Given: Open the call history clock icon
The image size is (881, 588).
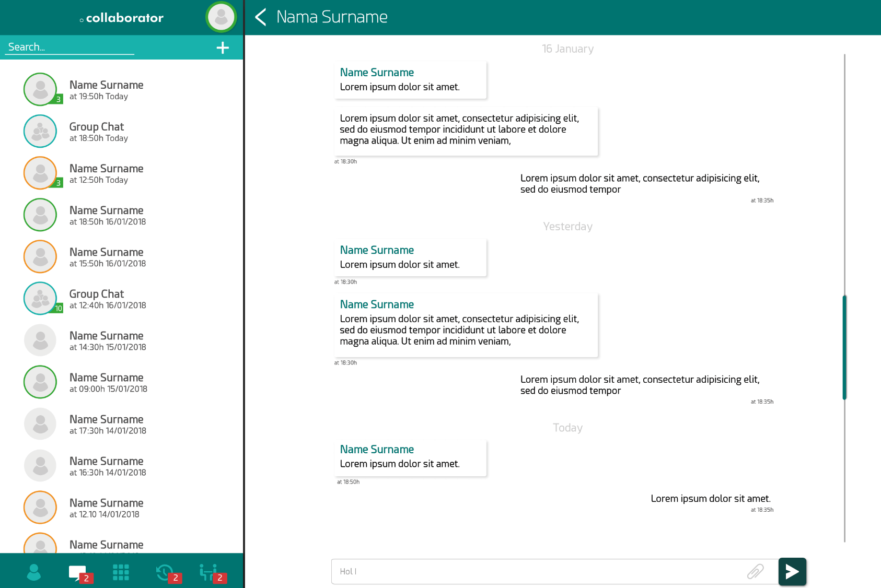Looking at the screenshot, I should [x=165, y=572].
